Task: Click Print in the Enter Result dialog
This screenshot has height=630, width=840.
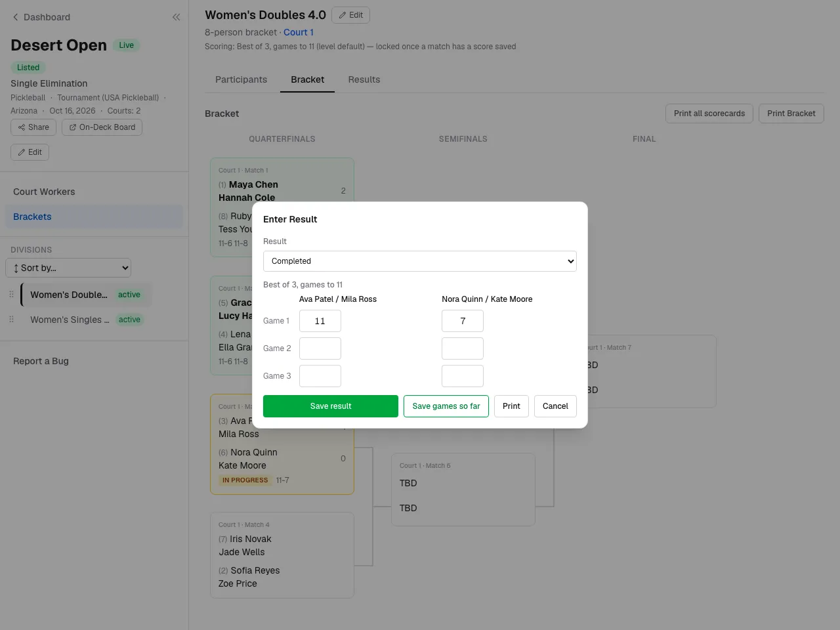Action: tap(511, 406)
